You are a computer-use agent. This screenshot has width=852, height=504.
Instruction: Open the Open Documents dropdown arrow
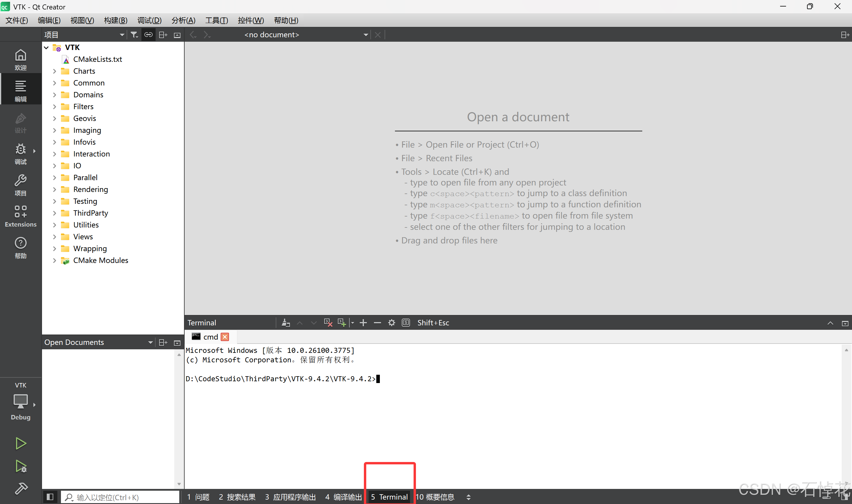(150, 342)
